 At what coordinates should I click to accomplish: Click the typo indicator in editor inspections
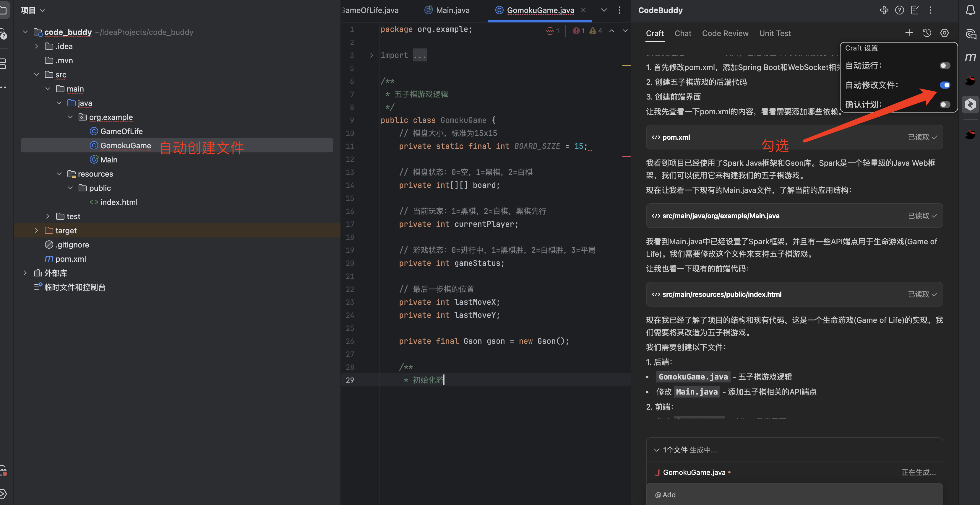[x=552, y=31]
